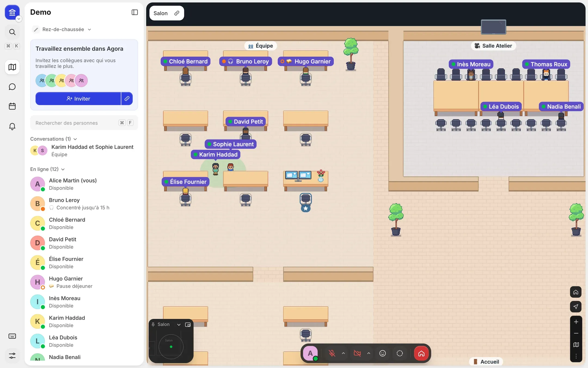Viewport: 588px width, 368px height.
Task: Open the emoji reactions button
Action: (x=382, y=353)
